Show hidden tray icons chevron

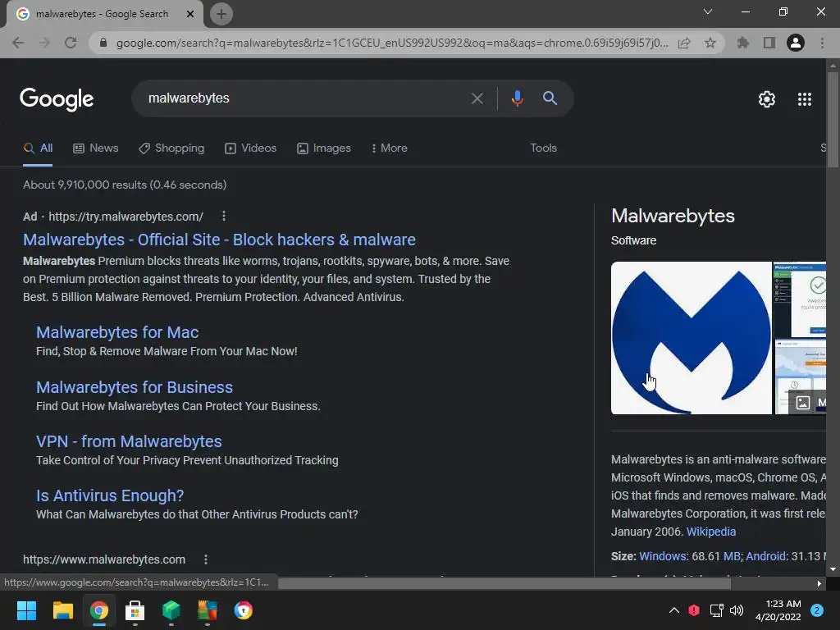tap(674, 610)
